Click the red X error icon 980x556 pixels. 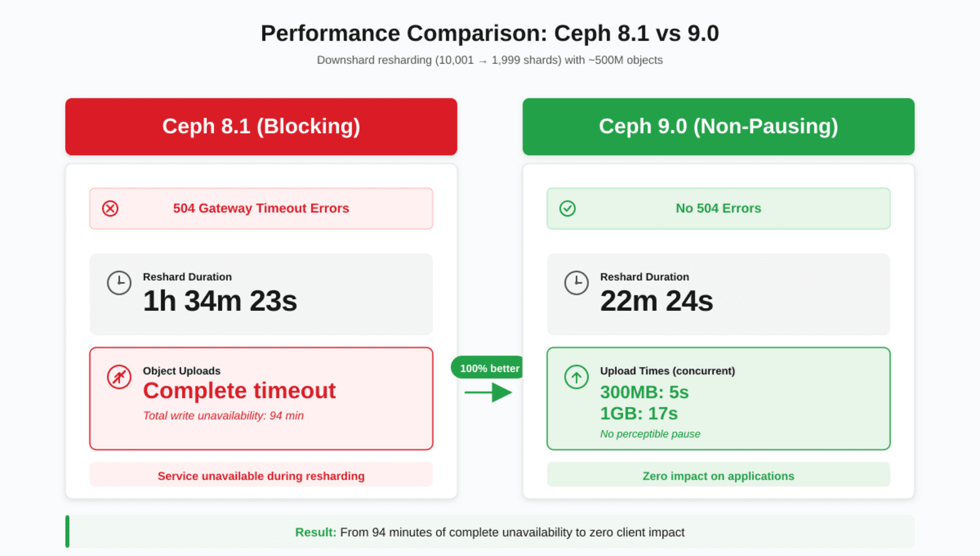(110, 208)
